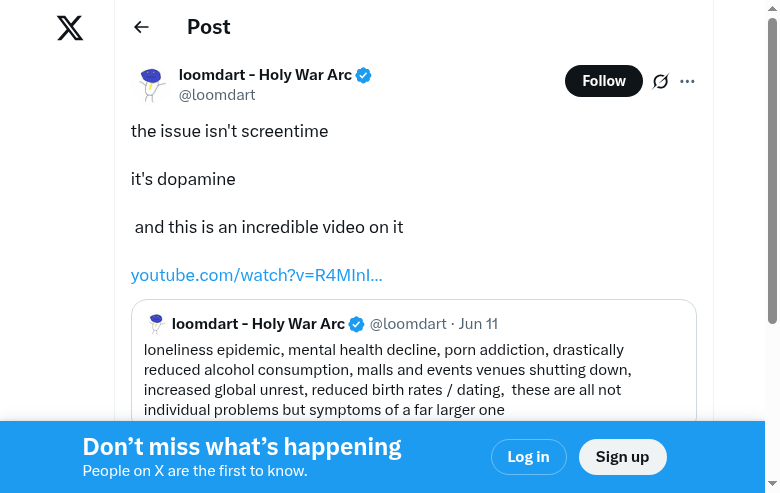
Task: Click the blue verified badge beside author name
Action: click(364, 75)
